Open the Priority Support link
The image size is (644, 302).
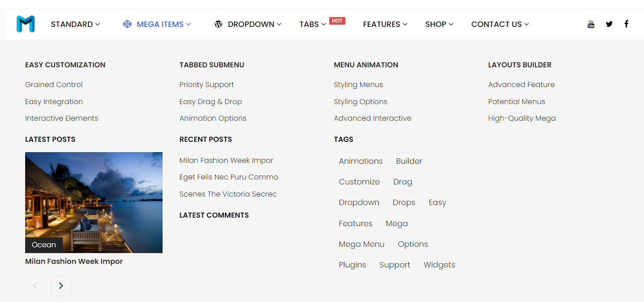(x=207, y=84)
